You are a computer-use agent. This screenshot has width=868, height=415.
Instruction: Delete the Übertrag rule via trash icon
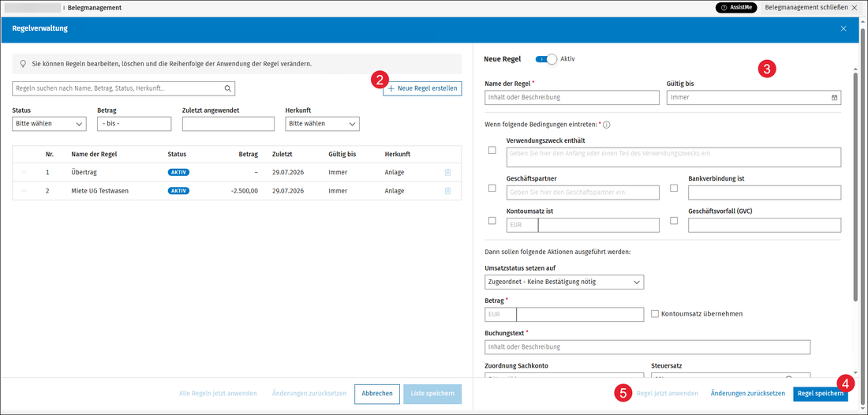coord(447,172)
